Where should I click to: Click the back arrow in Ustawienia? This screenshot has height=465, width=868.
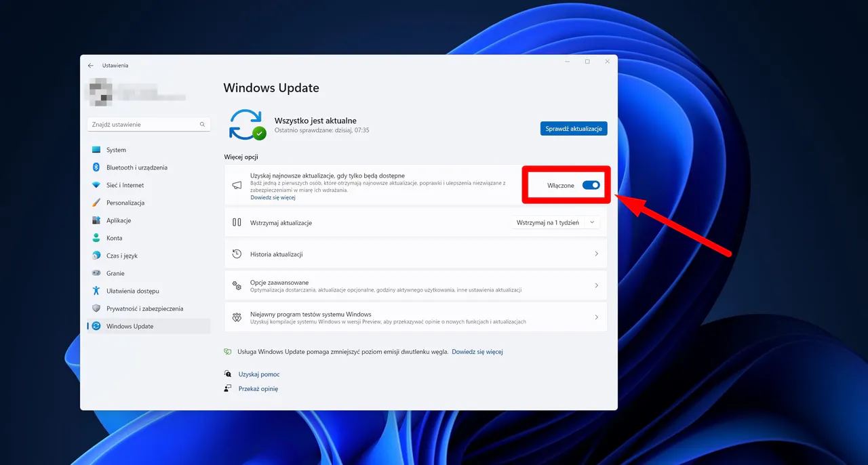[91, 66]
